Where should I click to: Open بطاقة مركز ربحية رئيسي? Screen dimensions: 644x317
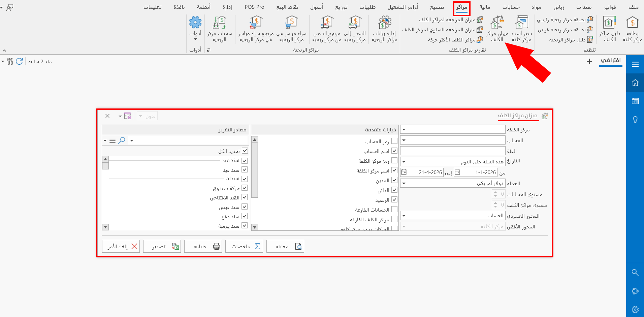point(565,20)
